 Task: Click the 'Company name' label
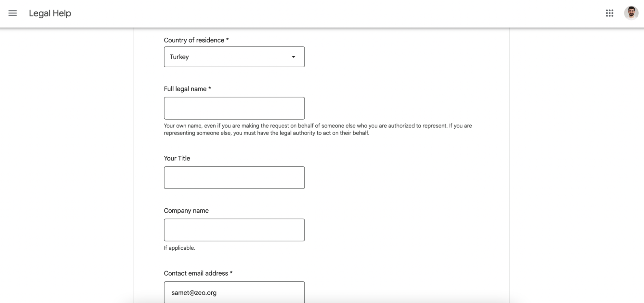click(186, 211)
